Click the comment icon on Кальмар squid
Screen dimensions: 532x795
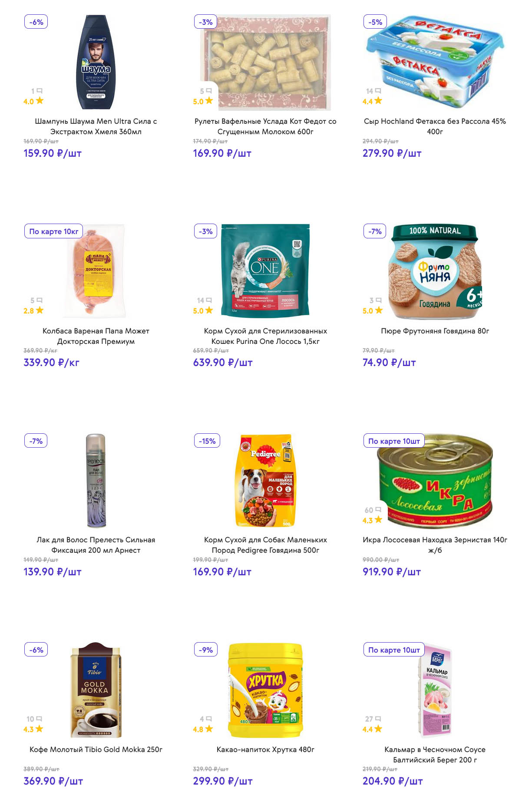(378, 719)
